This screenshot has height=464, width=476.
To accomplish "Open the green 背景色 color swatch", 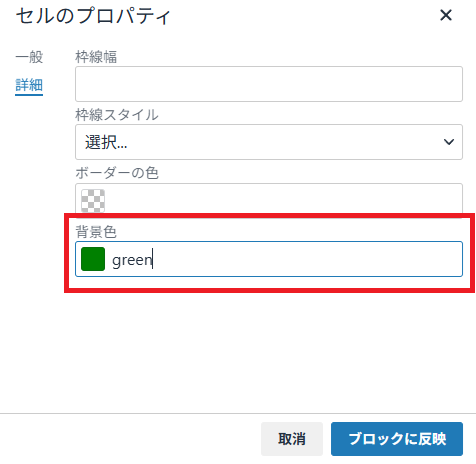I will 93,259.
